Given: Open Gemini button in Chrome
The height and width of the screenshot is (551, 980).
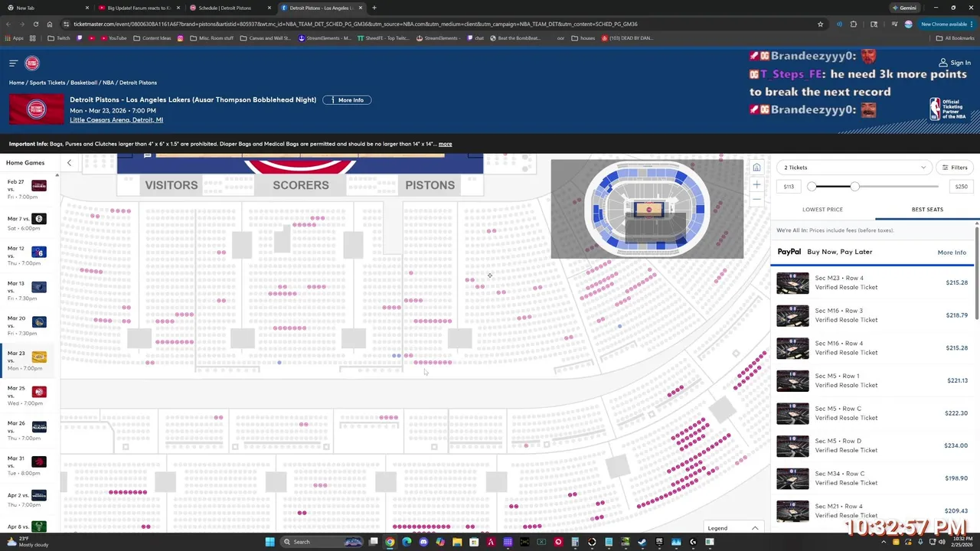Looking at the screenshot, I should pos(904,8).
